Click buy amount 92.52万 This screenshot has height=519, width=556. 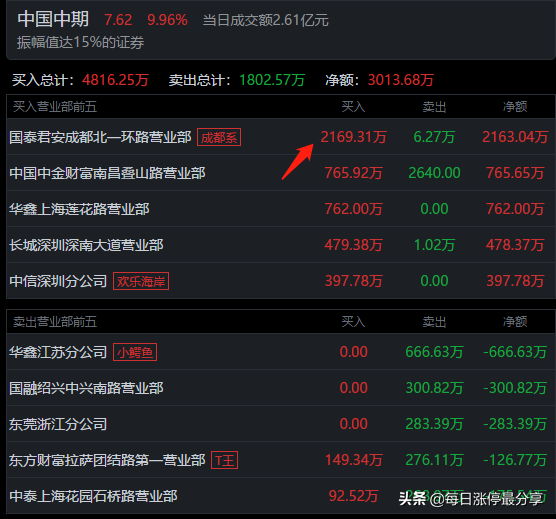pos(354,496)
